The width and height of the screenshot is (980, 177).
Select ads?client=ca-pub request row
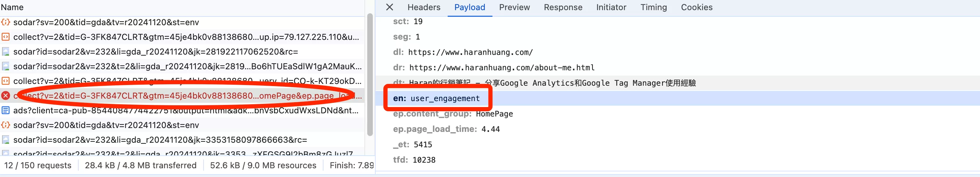[182, 111]
